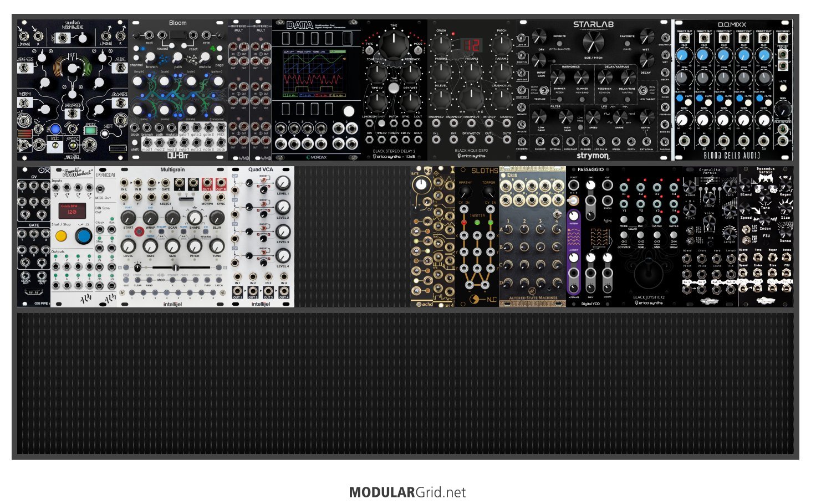Click the shift button on the Bloom module

coord(135,142)
